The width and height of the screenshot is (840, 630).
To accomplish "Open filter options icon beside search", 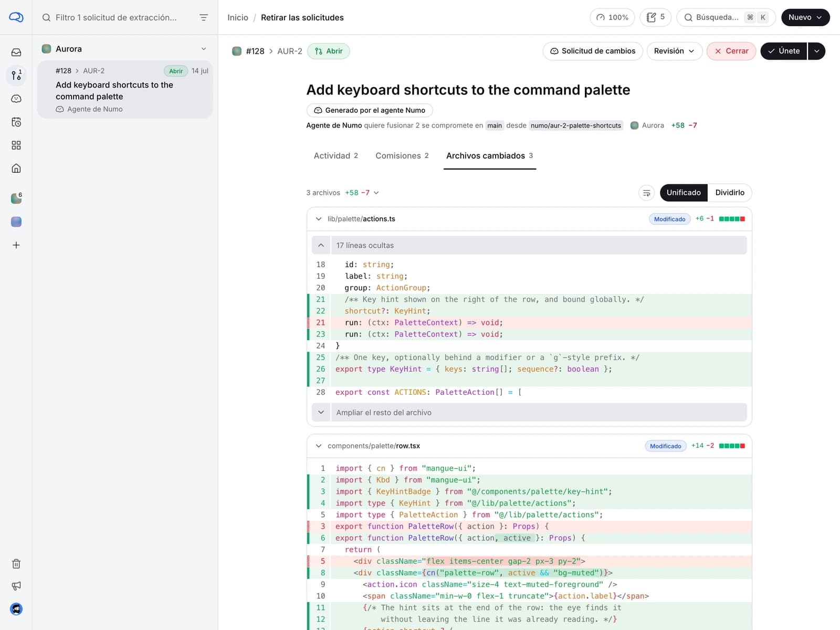I will point(204,17).
